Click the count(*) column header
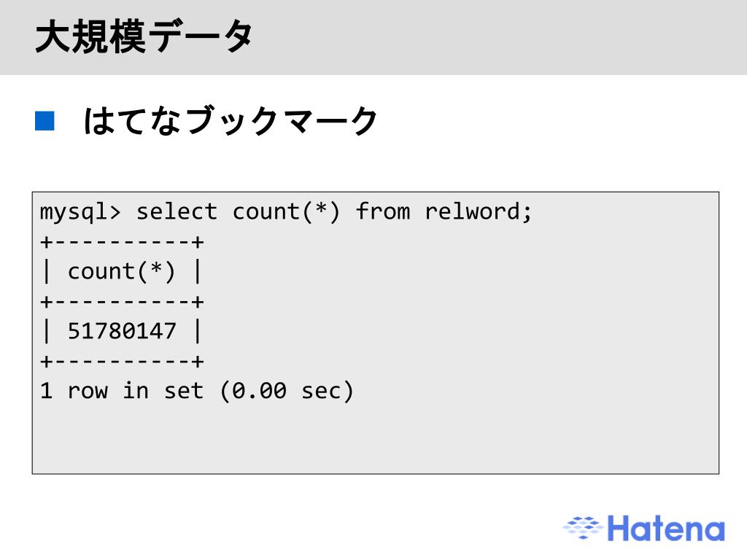This screenshot has width=747, height=560. (122, 271)
